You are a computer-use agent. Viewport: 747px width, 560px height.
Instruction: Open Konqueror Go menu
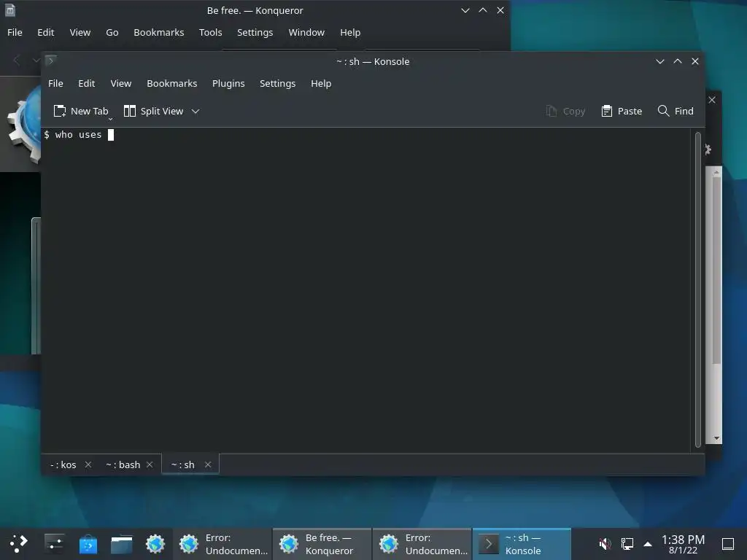[x=112, y=32]
